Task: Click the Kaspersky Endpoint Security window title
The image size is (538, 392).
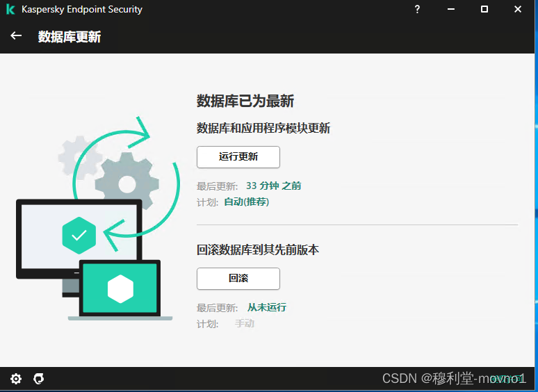Action: 82,9
